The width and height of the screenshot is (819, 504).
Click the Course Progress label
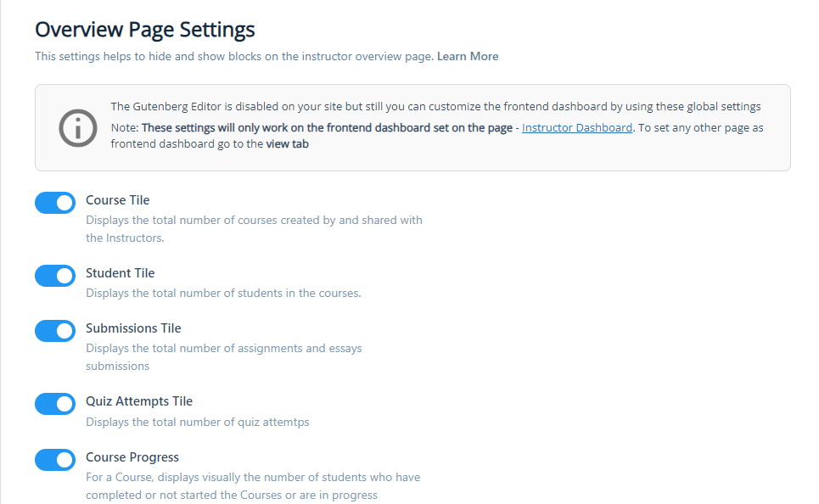pos(132,457)
